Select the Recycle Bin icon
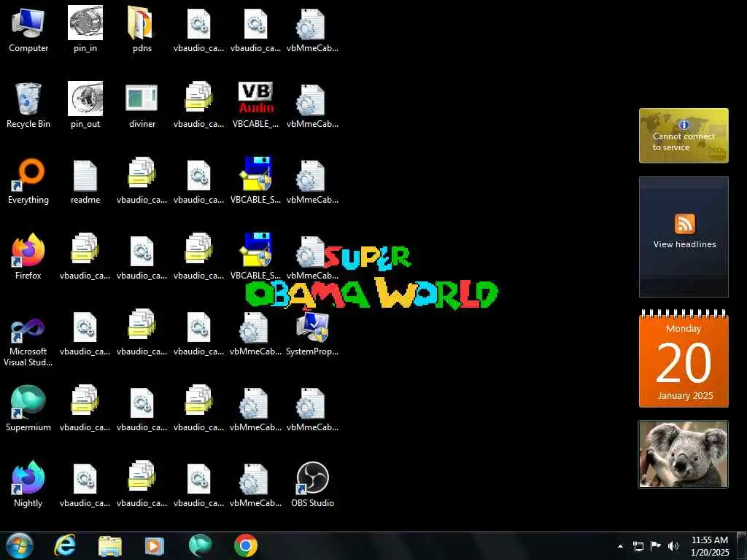This screenshot has height=560, width=747. (x=28, y=105)
